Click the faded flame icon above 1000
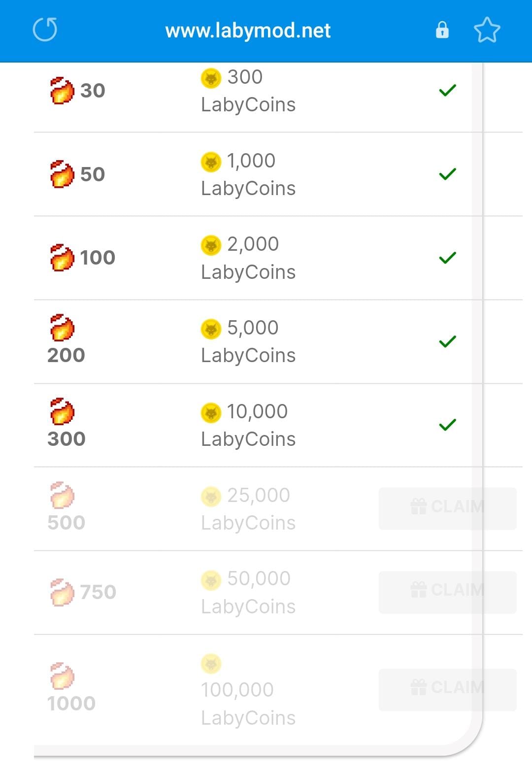The image size is (532, 771). [x=62, y=675]
